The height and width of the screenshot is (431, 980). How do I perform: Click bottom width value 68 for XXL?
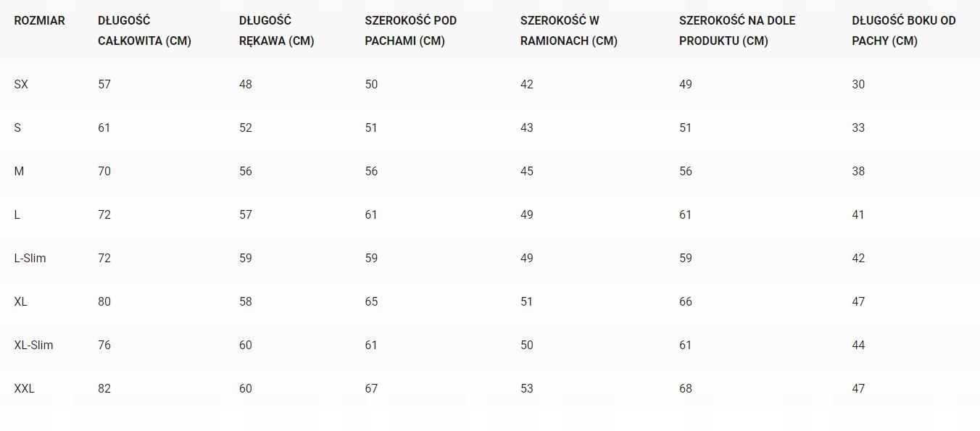pos(686,389)
